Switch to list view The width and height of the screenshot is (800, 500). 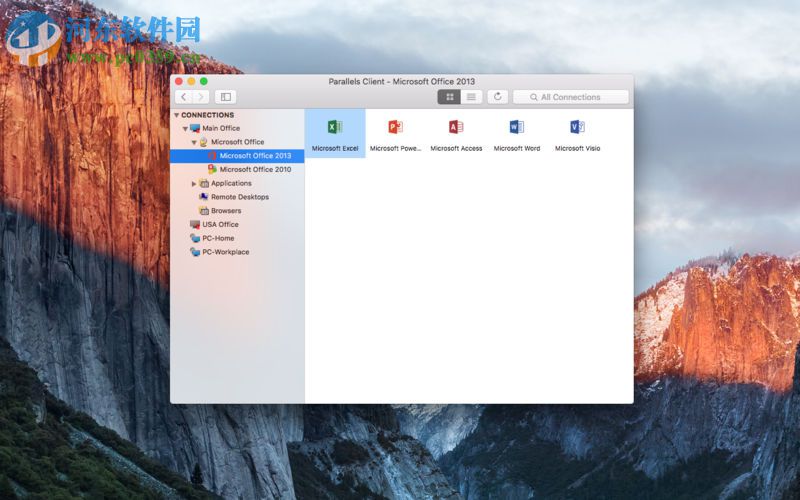[x=471, y=96]
